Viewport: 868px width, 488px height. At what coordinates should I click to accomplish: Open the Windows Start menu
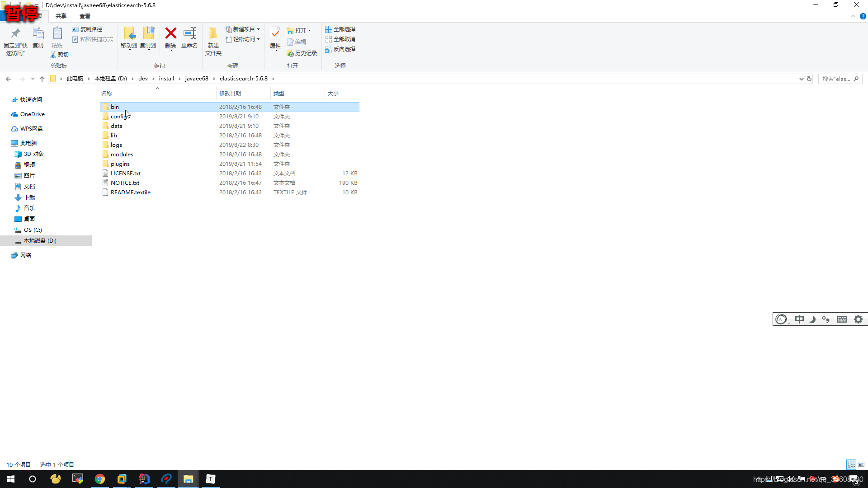pyautogui.click(x=11, y=479)
